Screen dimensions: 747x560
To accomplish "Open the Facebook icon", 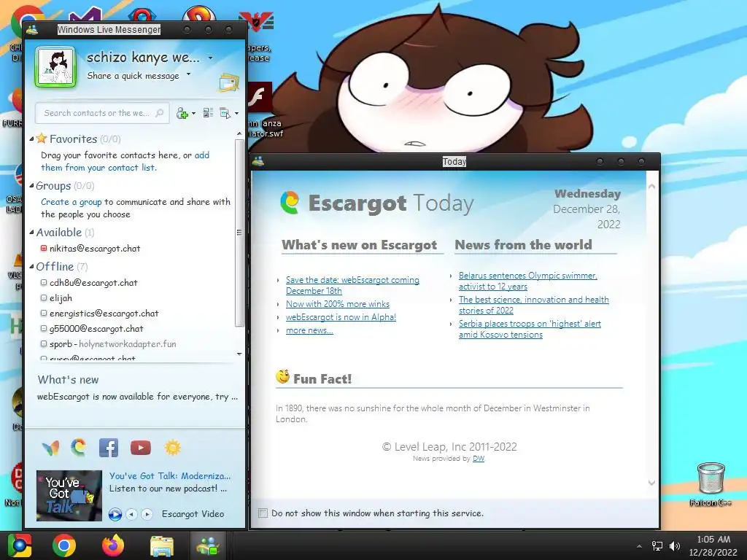I will (x=109, y=448).
